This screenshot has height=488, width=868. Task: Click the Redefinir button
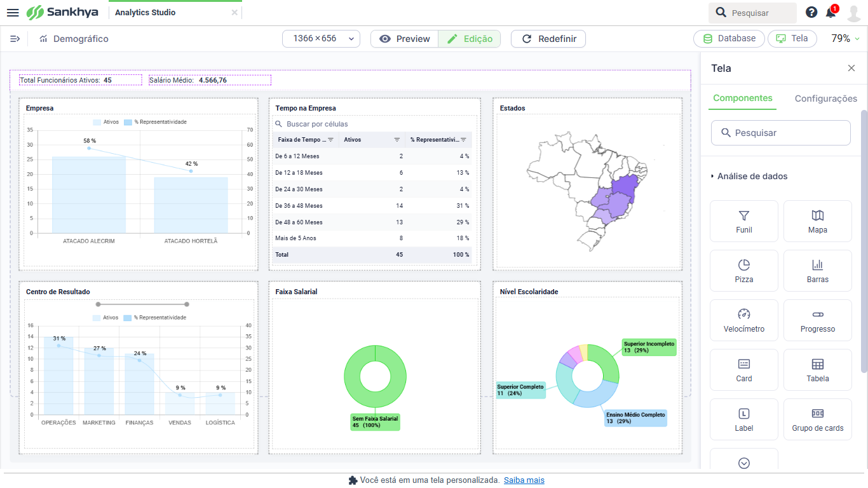[548, 39]
